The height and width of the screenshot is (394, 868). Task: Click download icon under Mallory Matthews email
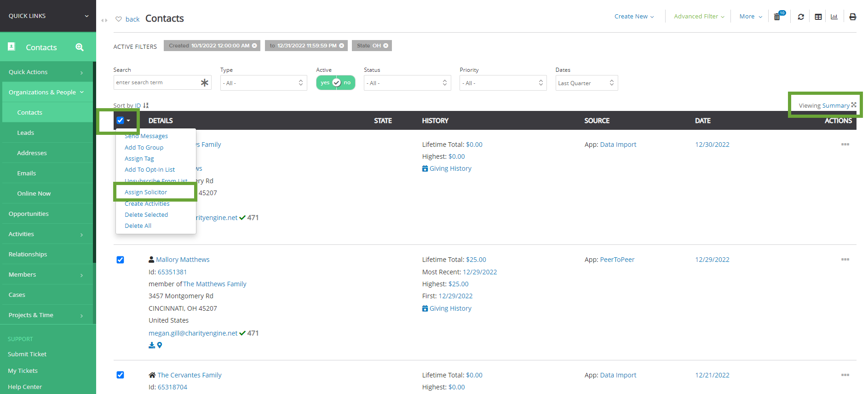152,345
